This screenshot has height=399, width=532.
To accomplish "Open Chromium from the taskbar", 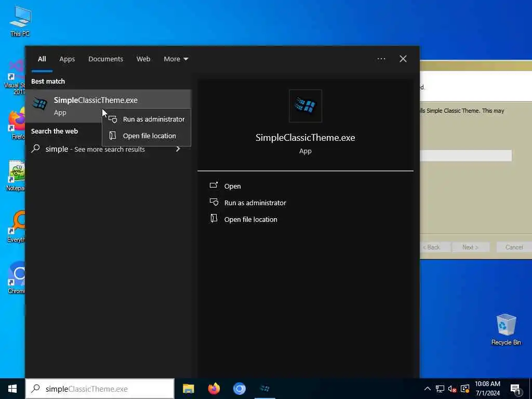I will [x=239, y=389].
